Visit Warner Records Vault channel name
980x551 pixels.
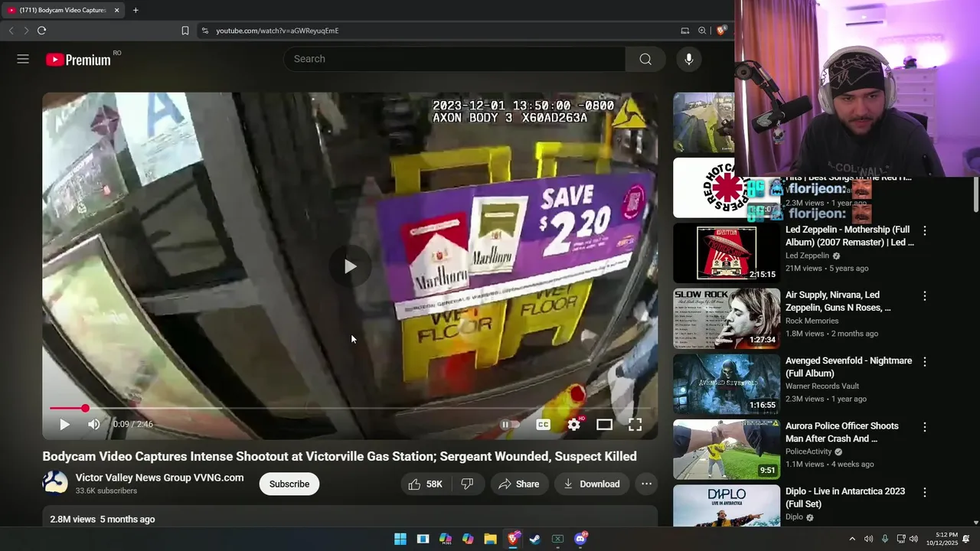pos(822,386)
